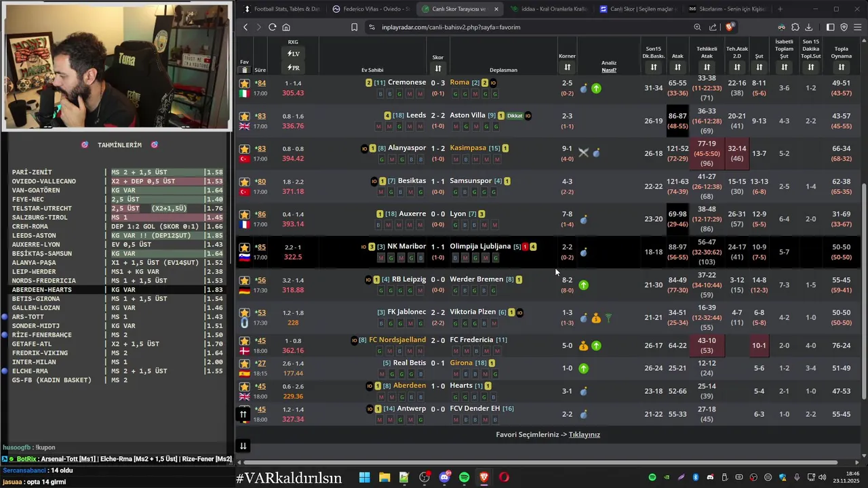Open the 56 minute link in RB Leipzig row
The width and height of the screenshot is (868, 488).
(260, 280)
